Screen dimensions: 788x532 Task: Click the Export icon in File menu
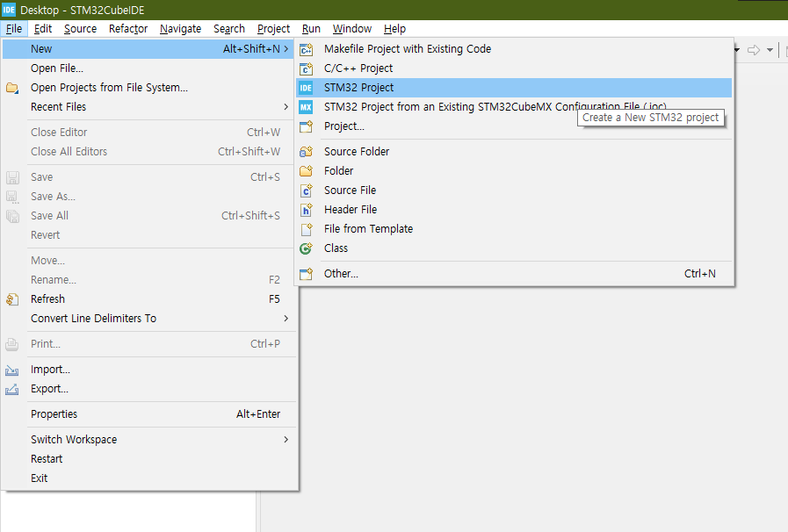[x=12, y=389]
